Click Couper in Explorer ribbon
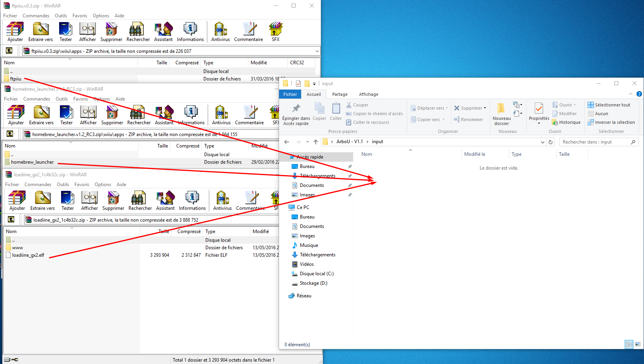The height and width of the screenshot is (364, 644). tap(357, 105)
